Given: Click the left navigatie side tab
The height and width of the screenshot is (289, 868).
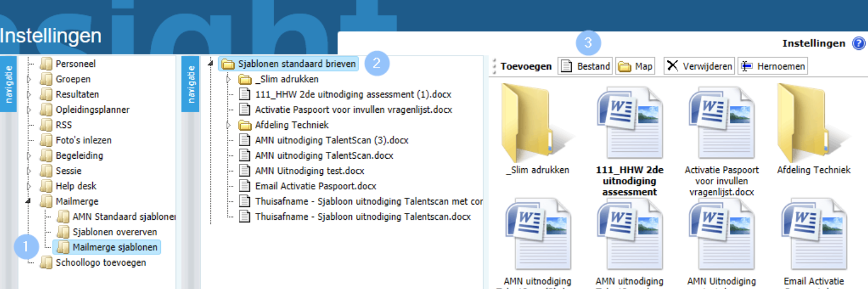Looking at the screenshot, I should 8,84.
